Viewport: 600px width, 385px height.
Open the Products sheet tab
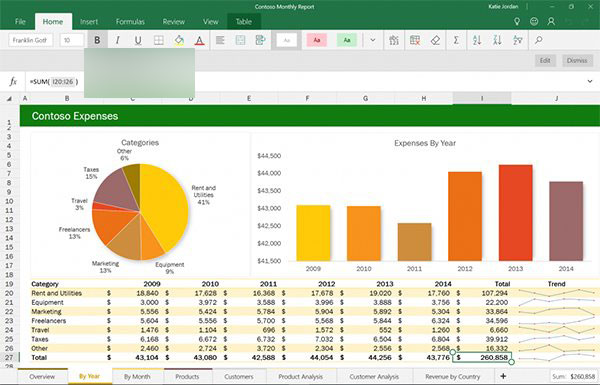click(187, 376)
